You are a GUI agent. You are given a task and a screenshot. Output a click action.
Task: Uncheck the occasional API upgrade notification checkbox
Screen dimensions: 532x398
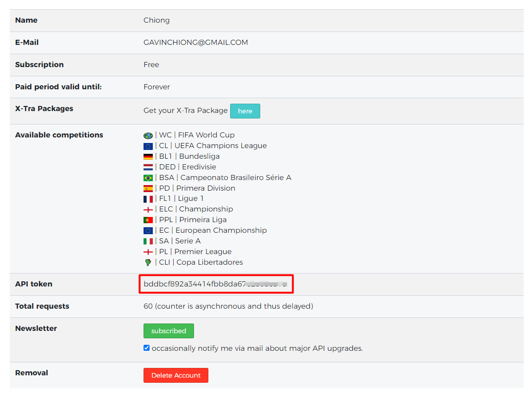pos(147,348)
